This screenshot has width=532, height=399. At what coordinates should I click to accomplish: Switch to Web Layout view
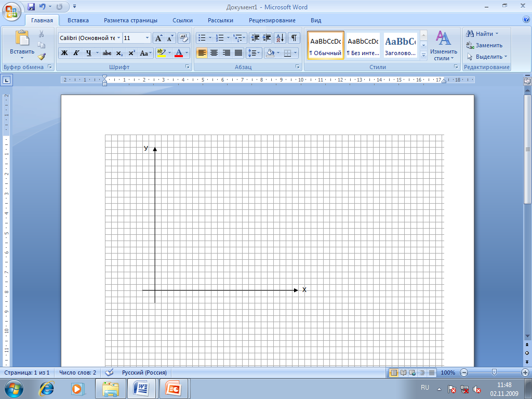413,373
